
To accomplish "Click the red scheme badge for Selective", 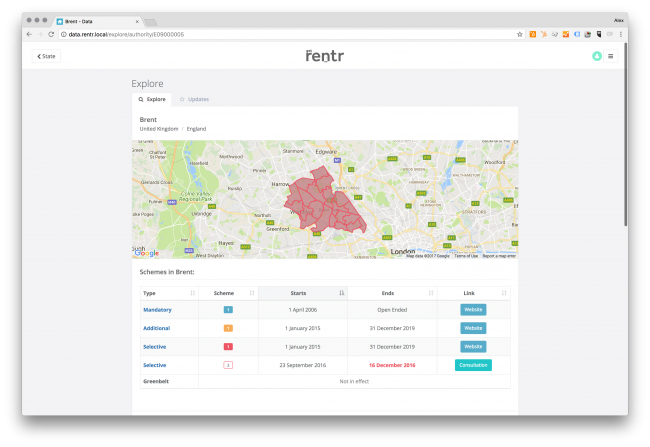I will (228, 347).
